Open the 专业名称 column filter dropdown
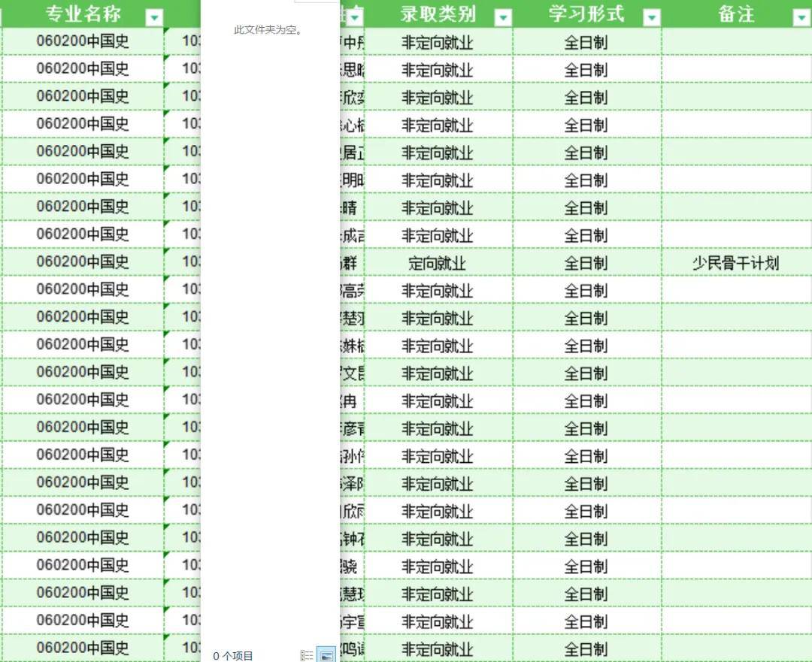 (x=154, y=18)
